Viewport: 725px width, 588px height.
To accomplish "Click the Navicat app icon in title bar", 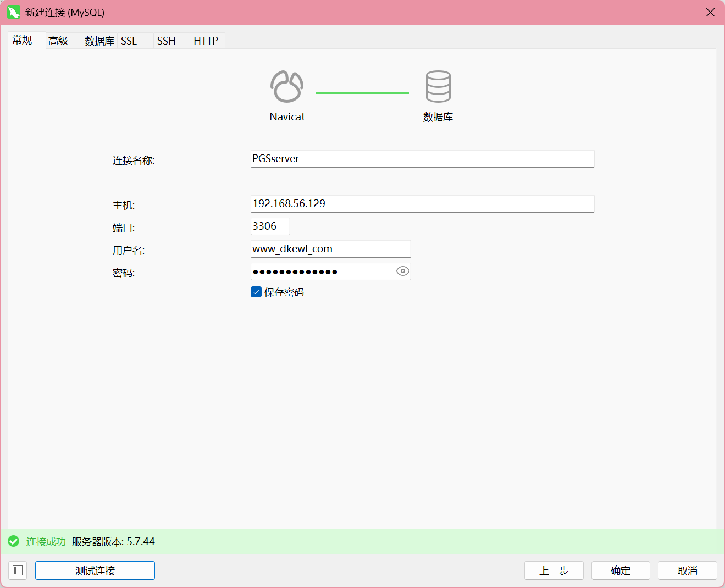I will click(14, 12).
